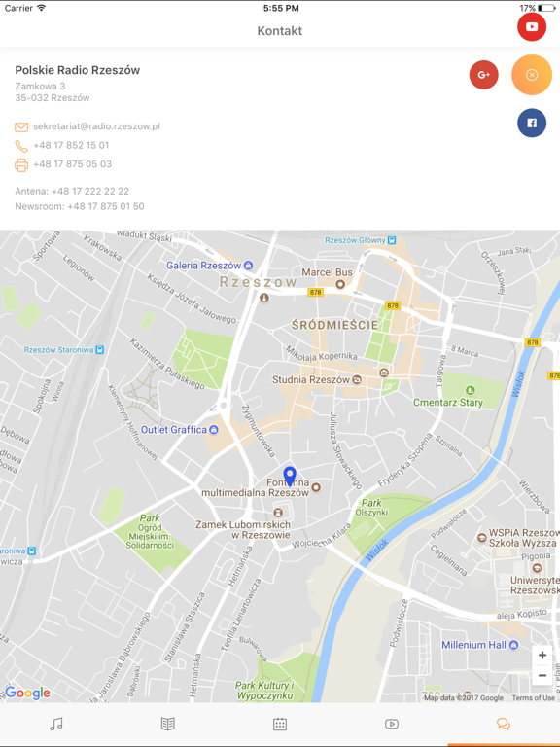Image resolution: width=560 pixels, height=747 pixels.
Task: Click the Google logo on the map
Action: click(27, 693)
